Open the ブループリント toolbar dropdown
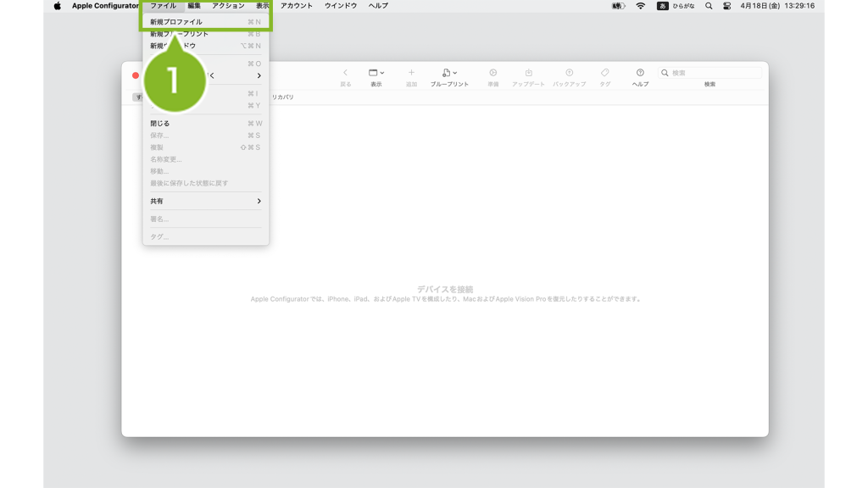Screen dimensions: 868x488 point(449,73)
